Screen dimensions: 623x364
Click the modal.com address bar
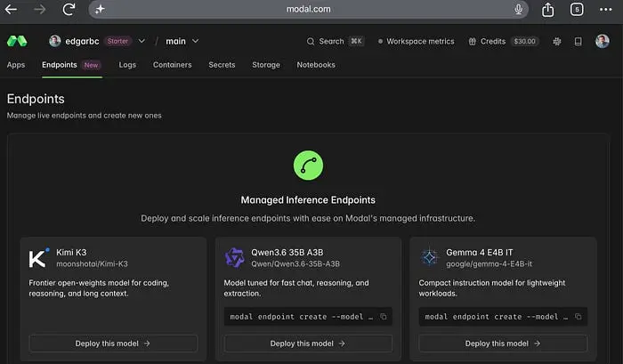click(x=308, y=9)
